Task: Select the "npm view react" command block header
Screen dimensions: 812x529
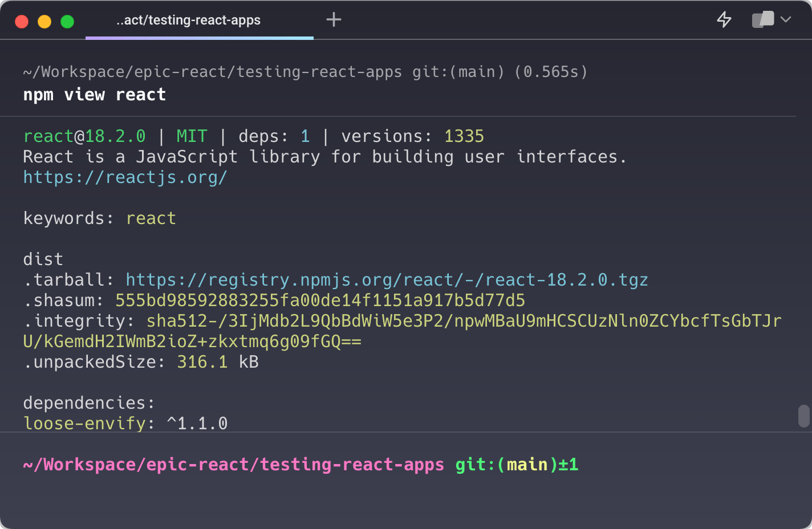Action: click(x=95, y=95)
